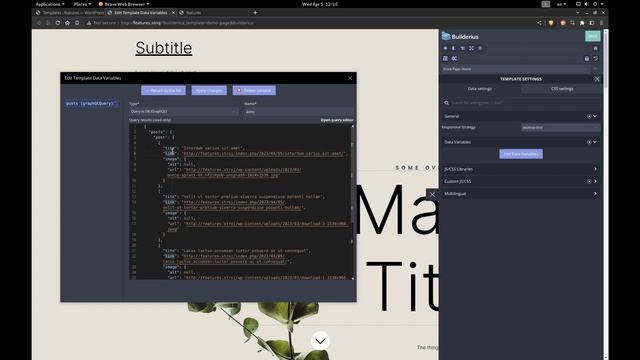Click the fullscreen expand icon in Builderius toolbar

coord(471,48)
